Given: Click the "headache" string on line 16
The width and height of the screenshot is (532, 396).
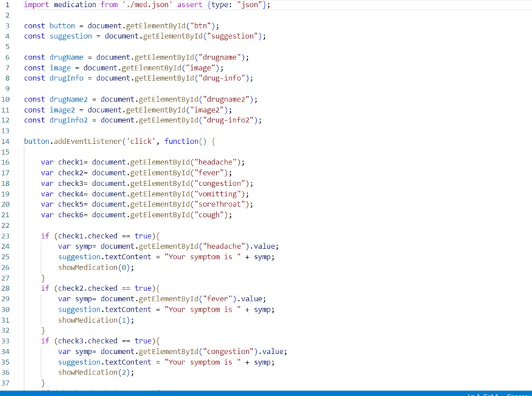Looking at the screenshot, I should pyautogui.click(x=215, y=162).
